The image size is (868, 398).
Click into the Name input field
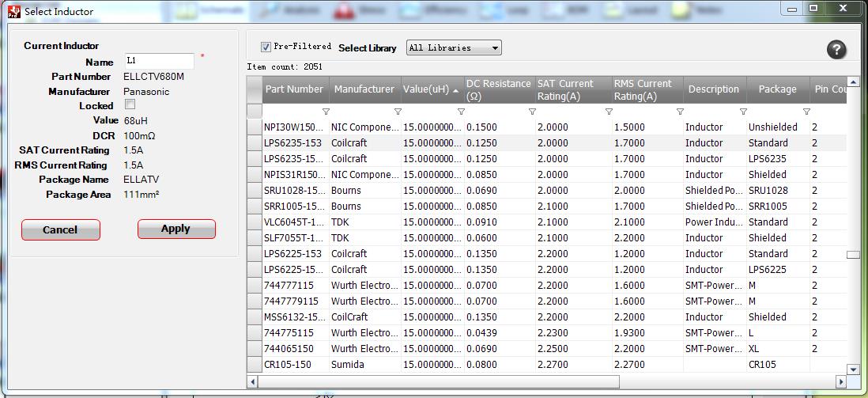160,61
